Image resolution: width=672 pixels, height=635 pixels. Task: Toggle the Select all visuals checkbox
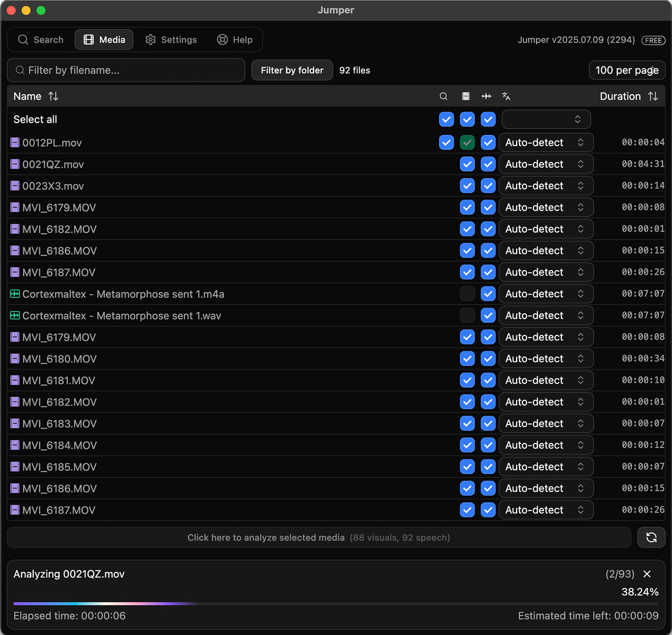(467, 119)
